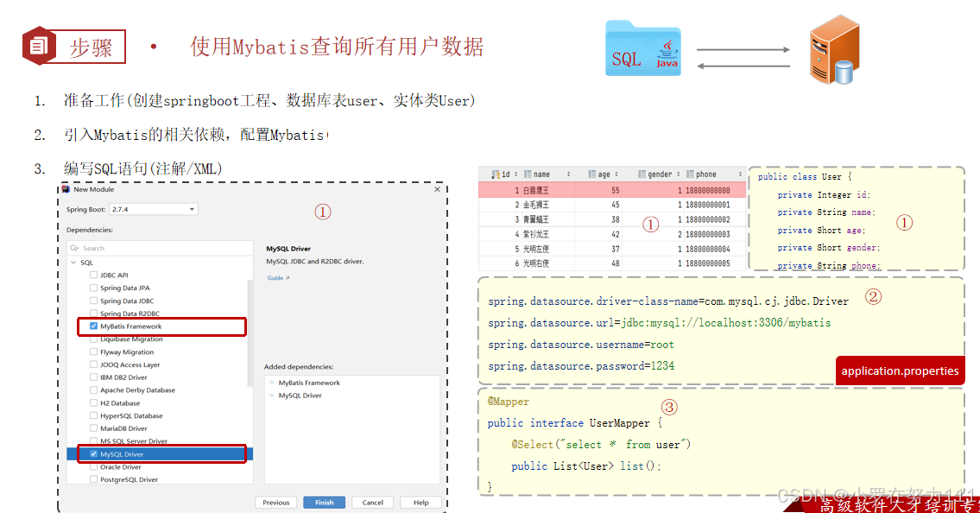Image resolution: width=980 pixels, height=513 pixels.
Task: Click the column icon beside name header
Action: (528, 174)
